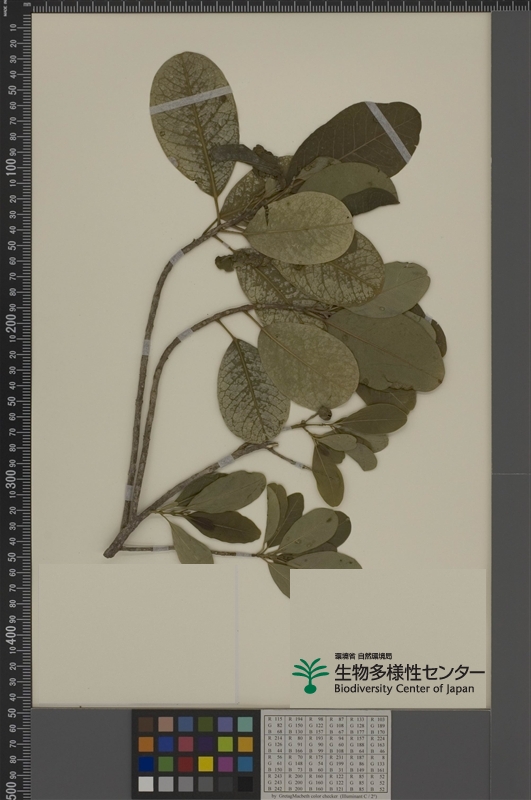This screenshot has height=800, width=531.
Task: Select the red swatch in third row
Action: tap(186, 763)
